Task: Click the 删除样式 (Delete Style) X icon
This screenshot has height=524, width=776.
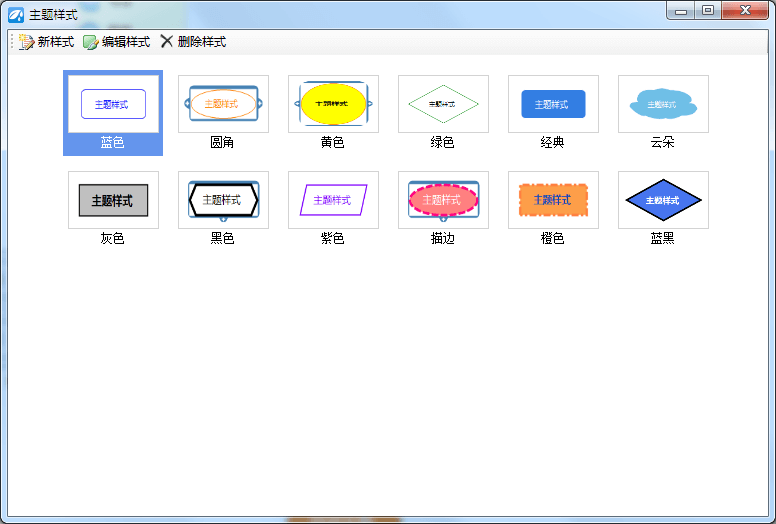Action: 167,42
